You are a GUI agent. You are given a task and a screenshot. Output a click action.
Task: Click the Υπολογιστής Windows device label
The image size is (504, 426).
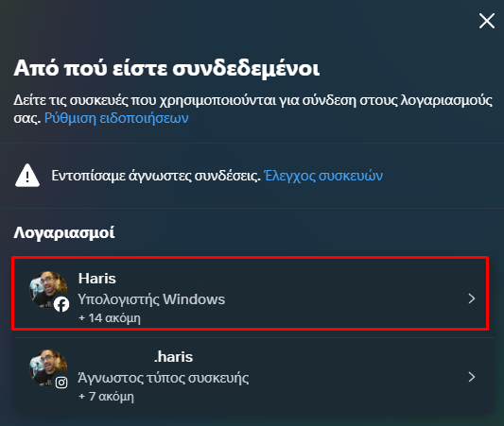click(151, 299)
